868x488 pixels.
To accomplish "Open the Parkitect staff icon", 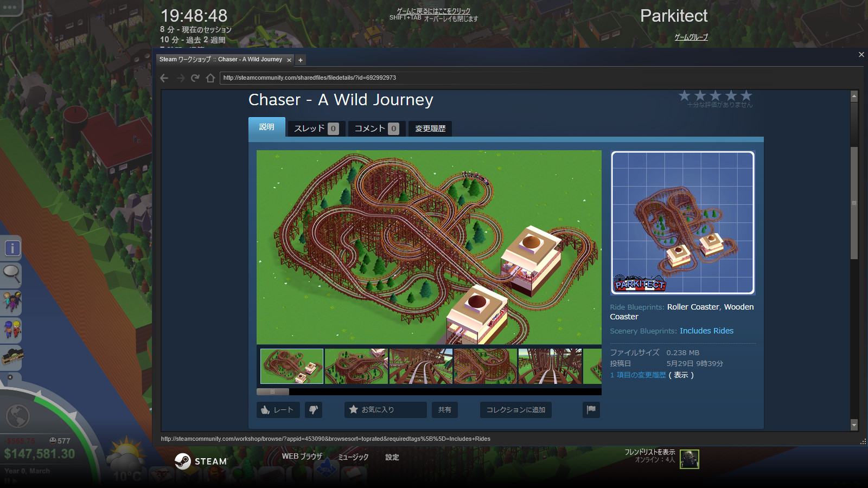I will coord(12,329).
